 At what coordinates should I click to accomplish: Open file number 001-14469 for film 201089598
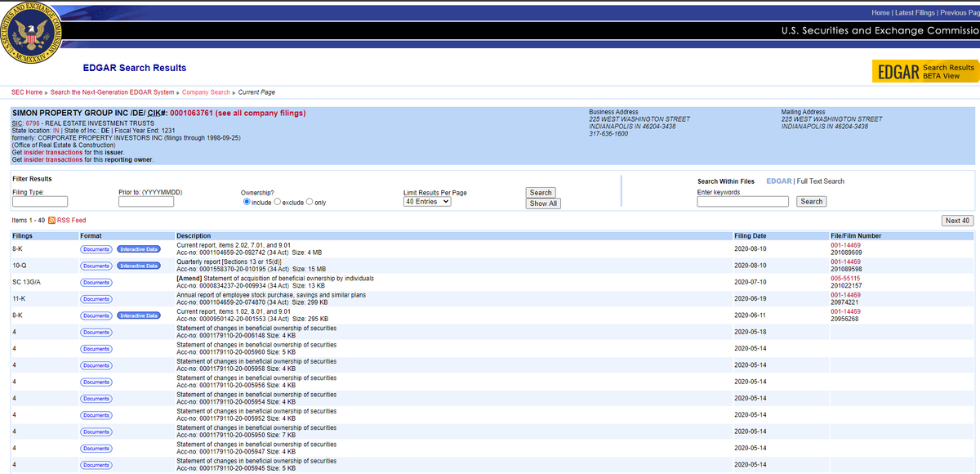click(845, 262)
